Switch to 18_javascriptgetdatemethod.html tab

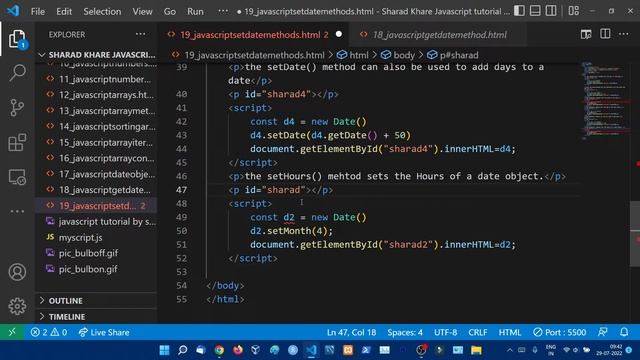[x=439, y=35]
